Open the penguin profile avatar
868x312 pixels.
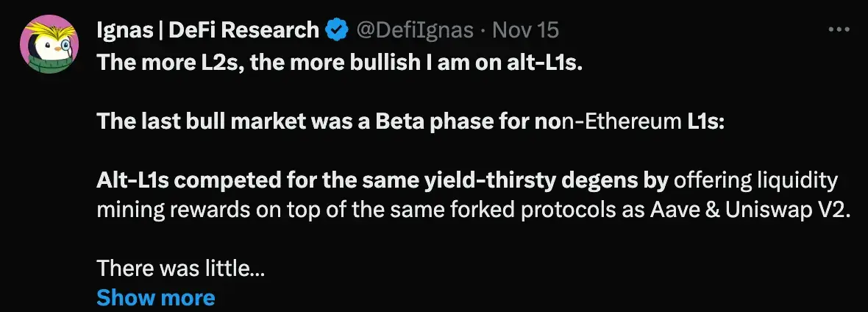pos(49,49)
